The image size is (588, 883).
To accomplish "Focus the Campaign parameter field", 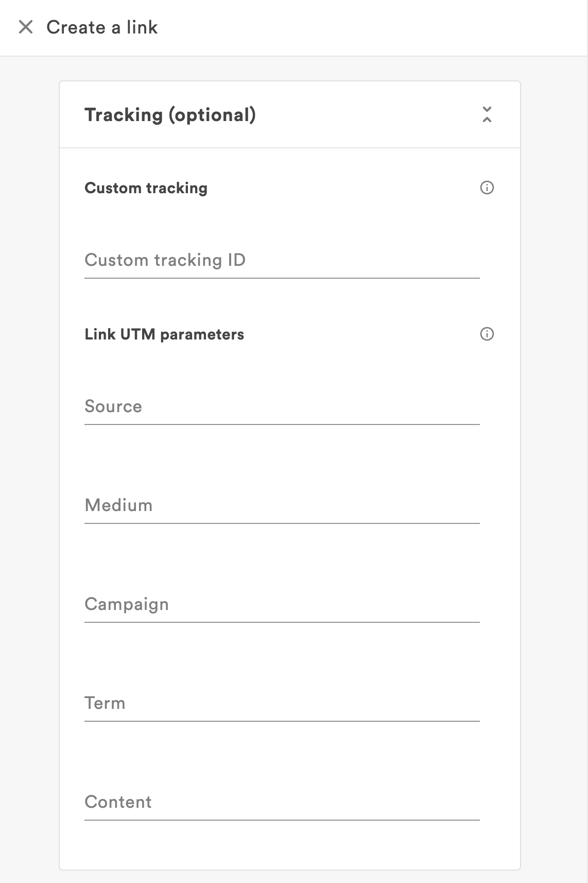I will click(282, 604).
